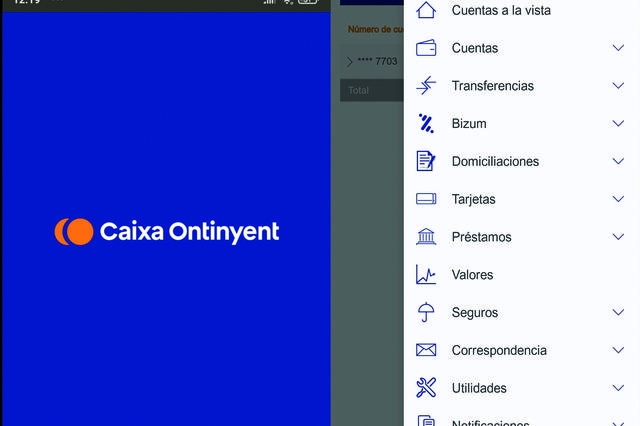Expand the Transferencias submenu chevron

point(618,85)
